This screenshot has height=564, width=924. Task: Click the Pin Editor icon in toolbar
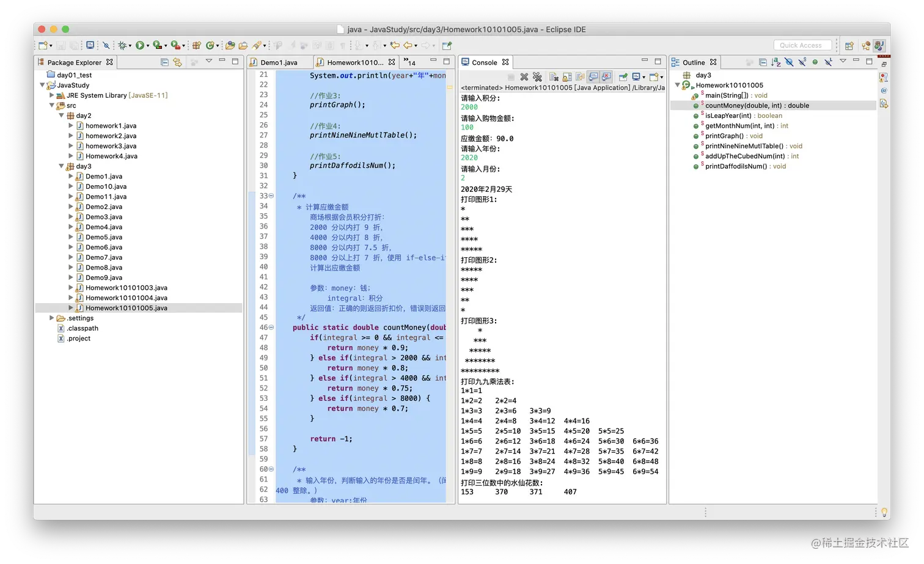pyautogui.click(x=447, y=45)
